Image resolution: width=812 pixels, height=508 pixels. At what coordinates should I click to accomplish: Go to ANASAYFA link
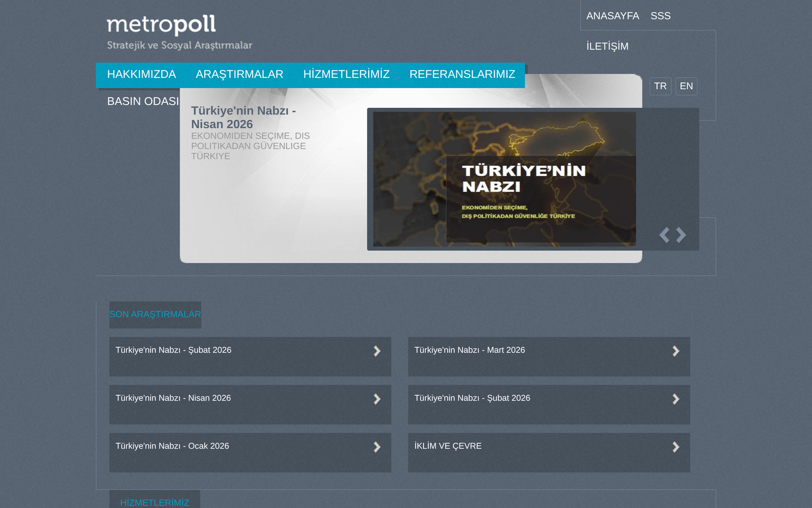click(613, 16)
